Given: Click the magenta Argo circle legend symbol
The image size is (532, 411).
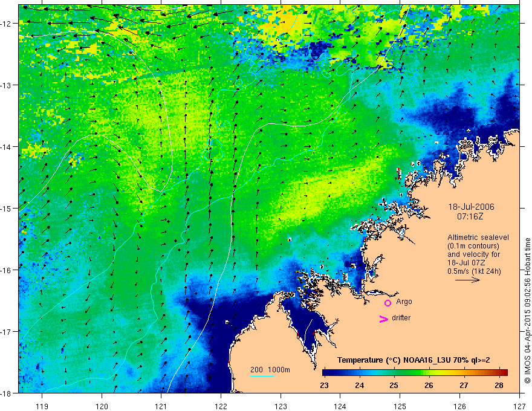Looking at the screenshot, I should tap(388, 303).
